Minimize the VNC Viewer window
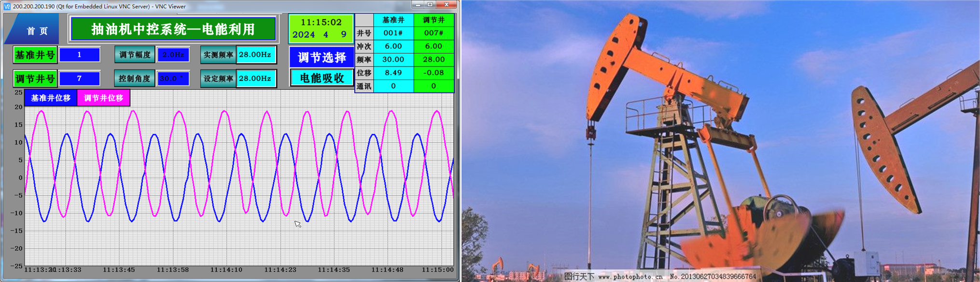Screen dimensions: 980x282 pos(417,5)
